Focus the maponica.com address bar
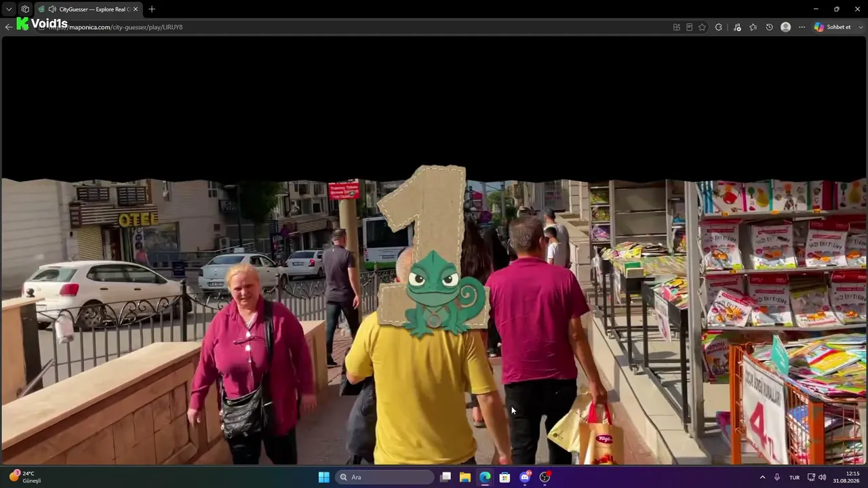The height and width of the screenshot is (488, 868). click(353, 27)
